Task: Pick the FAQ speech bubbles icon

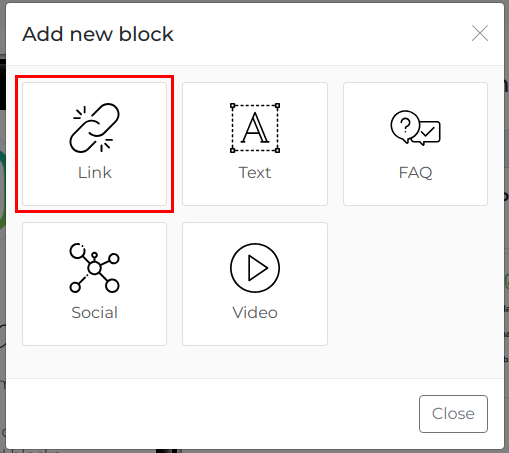Action: point(415,128)
